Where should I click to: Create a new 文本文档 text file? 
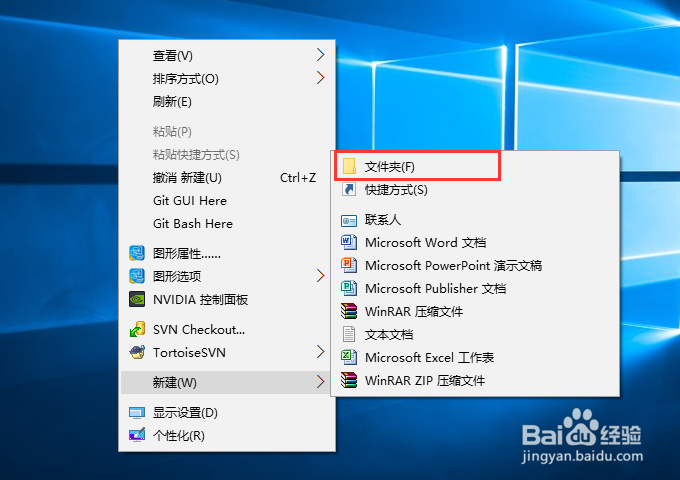click(x=475, y=334)
